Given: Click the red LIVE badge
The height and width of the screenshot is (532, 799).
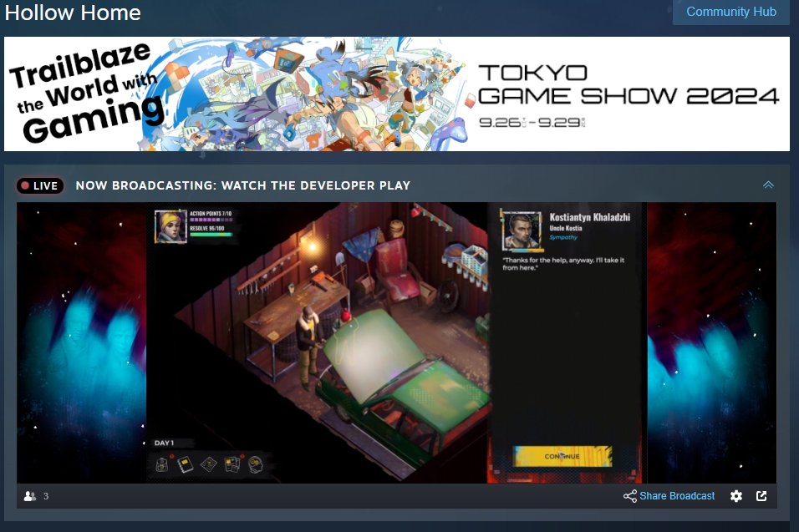Looking at the screenshot, I should (40, 185).
